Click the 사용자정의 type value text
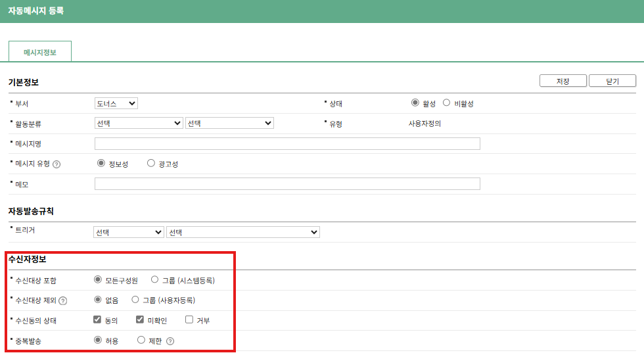The image size is (644, 355). coord(425,124)
